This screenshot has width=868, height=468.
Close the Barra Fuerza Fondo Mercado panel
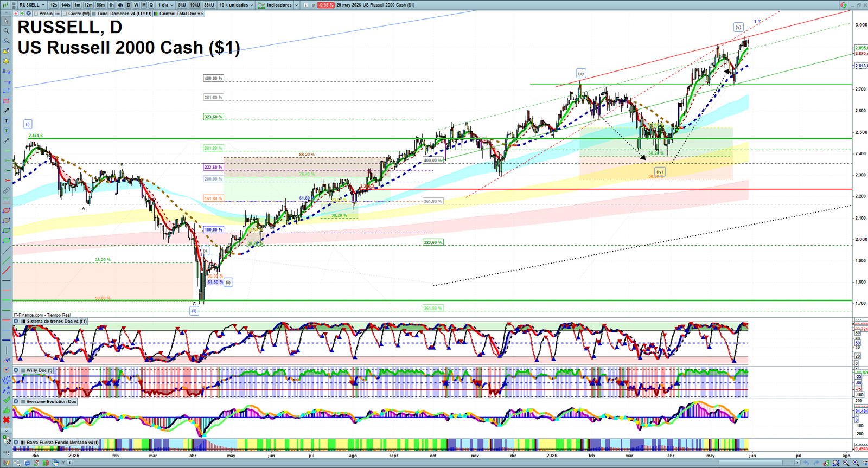tap(16, 443)
